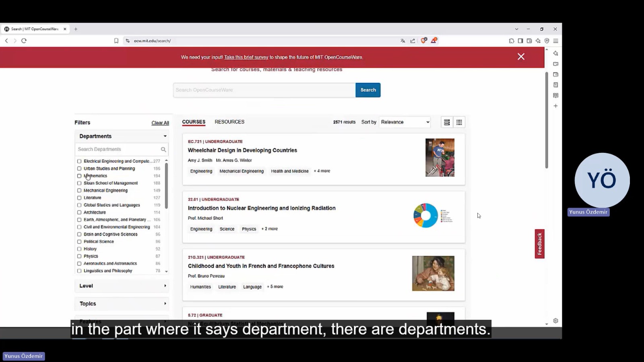
Task: Open Leo AI from the right sidebar
Action: click(556, 53)
